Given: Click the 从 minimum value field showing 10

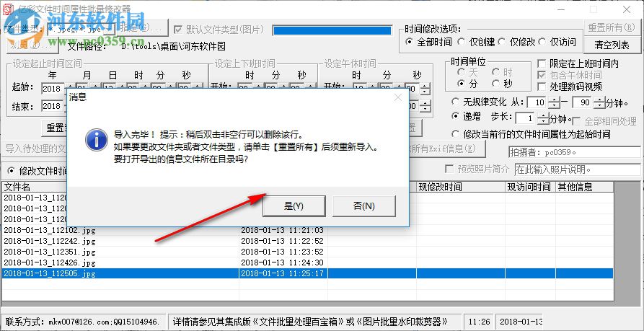Looking at the screenshot, I should 537,102.
